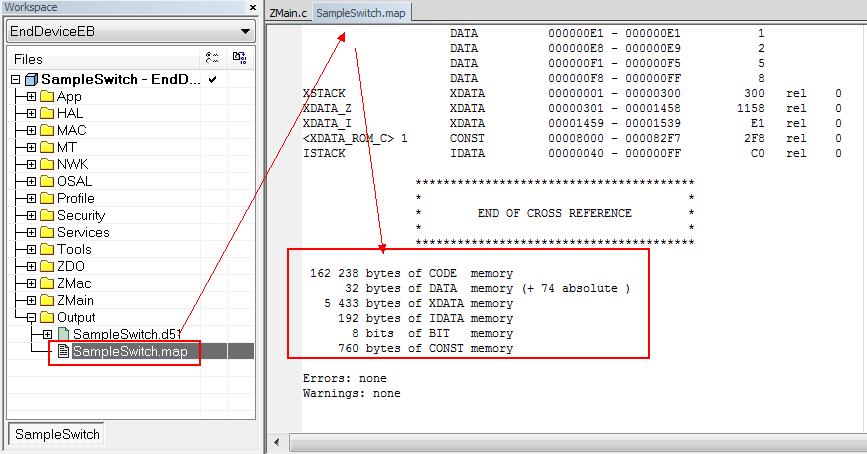The width and height of the screenshot is (867, 454).
Task: Expand the HAL folder
Action: coord(32,113)
